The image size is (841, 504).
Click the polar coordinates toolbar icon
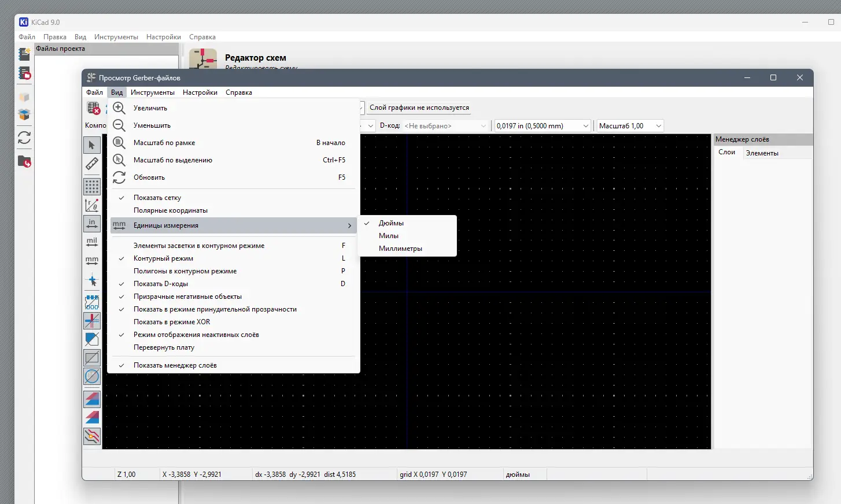tap(92, 205)
